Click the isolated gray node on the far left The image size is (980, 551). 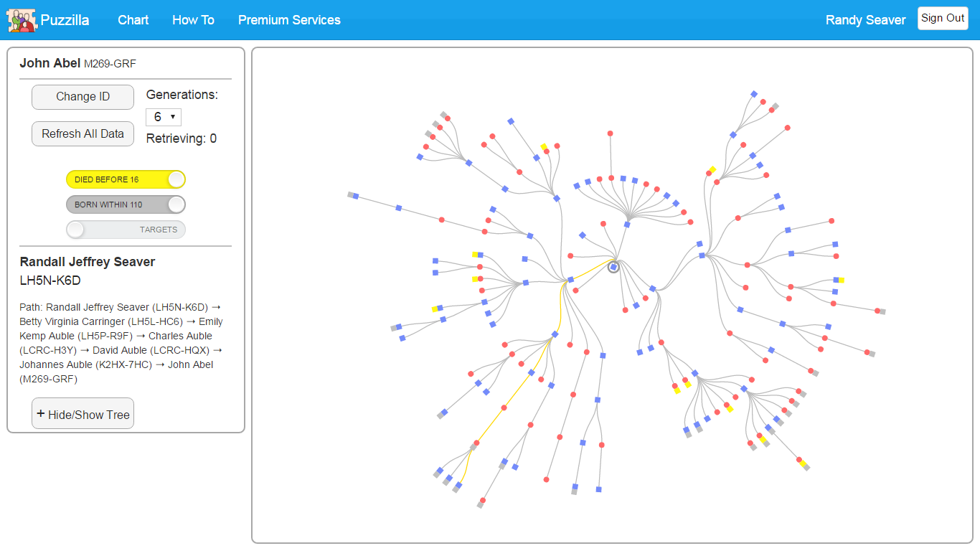coord(351,194)
